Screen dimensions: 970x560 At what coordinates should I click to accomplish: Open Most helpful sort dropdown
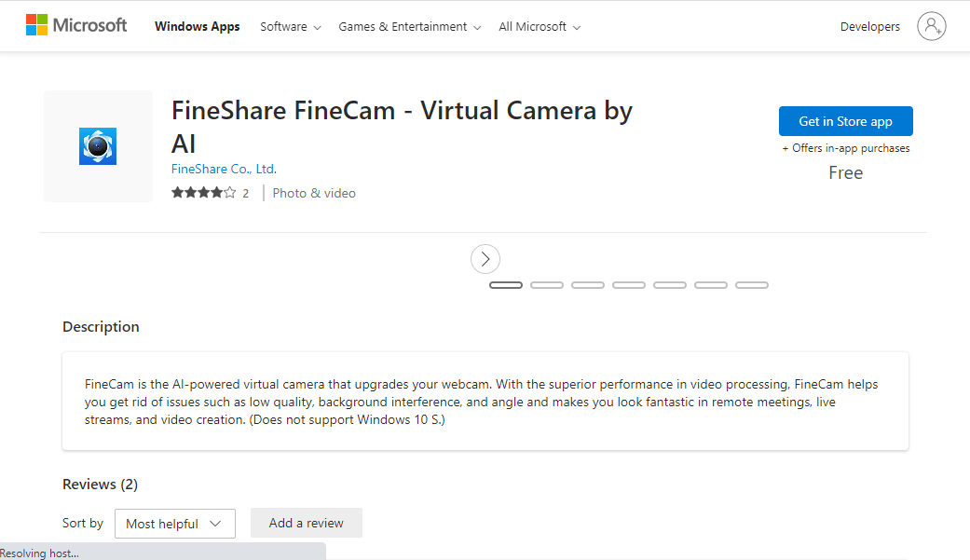(175, 524)
